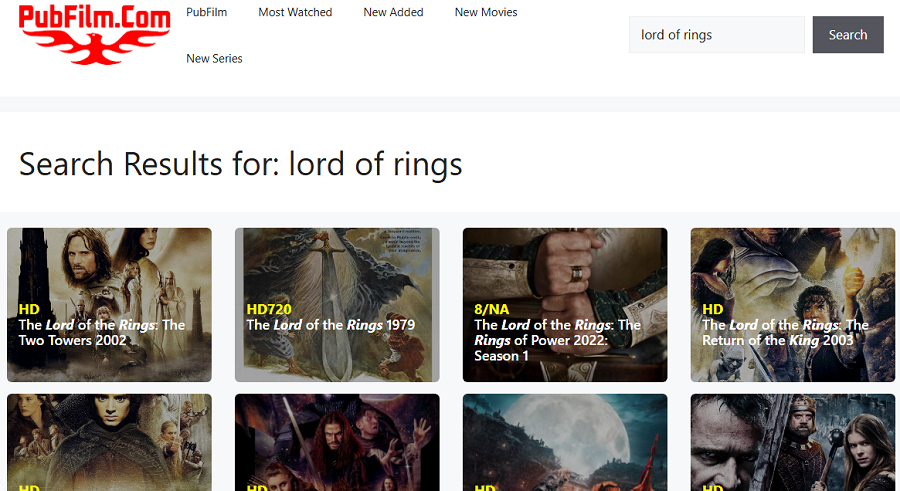Click the PubFilm.Com eagle logo
This screenshot has width=900, height=491.
[94, 34]
